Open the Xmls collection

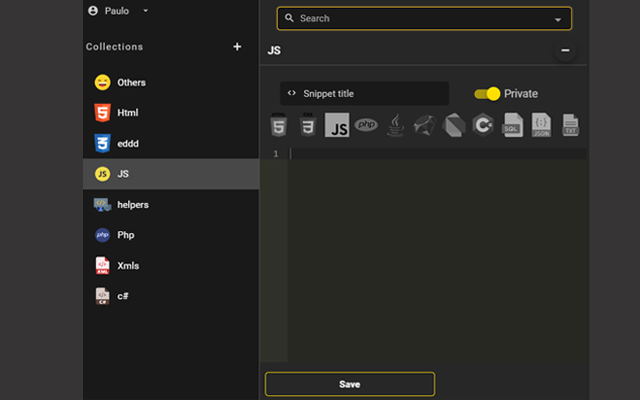(x=128, y=265)
